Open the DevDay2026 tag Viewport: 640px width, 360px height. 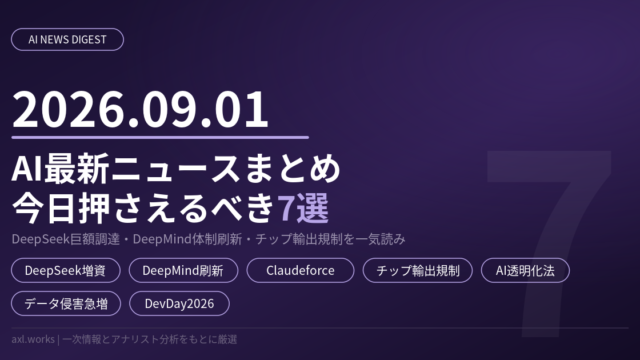point(179,304)
